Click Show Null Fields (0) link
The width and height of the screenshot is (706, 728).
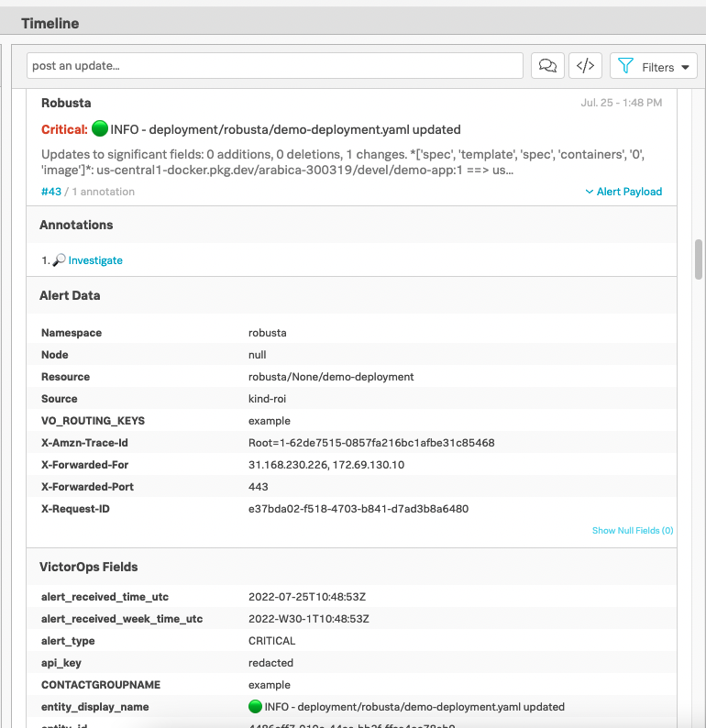tap(632, 531)
